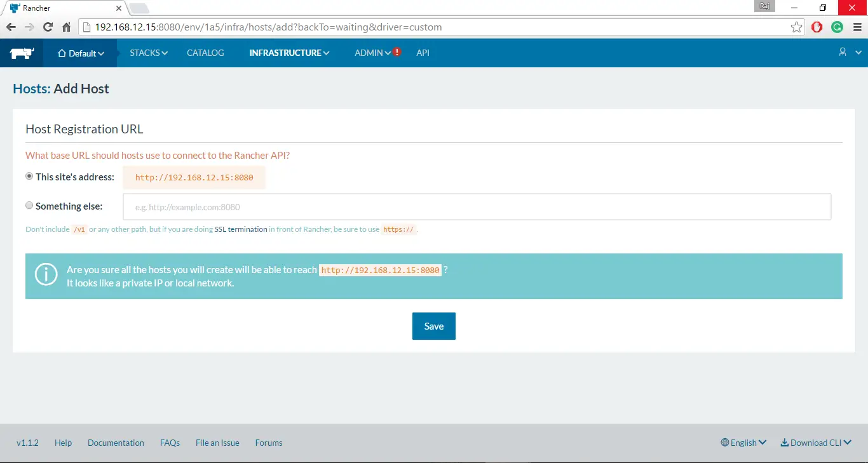This screenshot has height=463, width=868.
Task: Click the green Grammarly extension icon
Action: (837, 27)
